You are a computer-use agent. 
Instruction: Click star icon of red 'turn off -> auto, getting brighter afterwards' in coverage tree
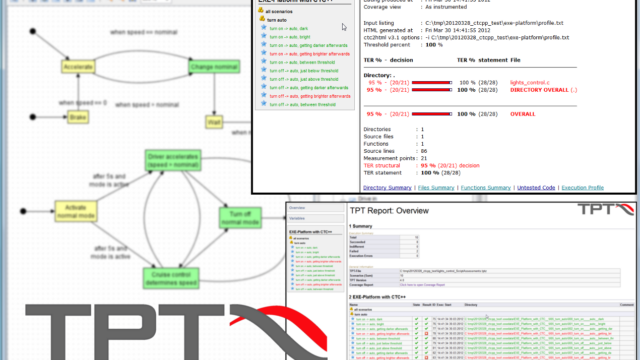tap(264, 96)
